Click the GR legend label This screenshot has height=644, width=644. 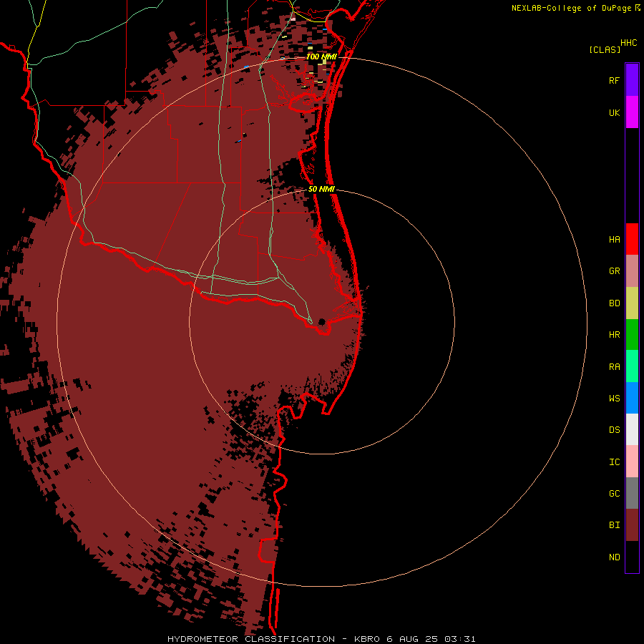point(615,271)
